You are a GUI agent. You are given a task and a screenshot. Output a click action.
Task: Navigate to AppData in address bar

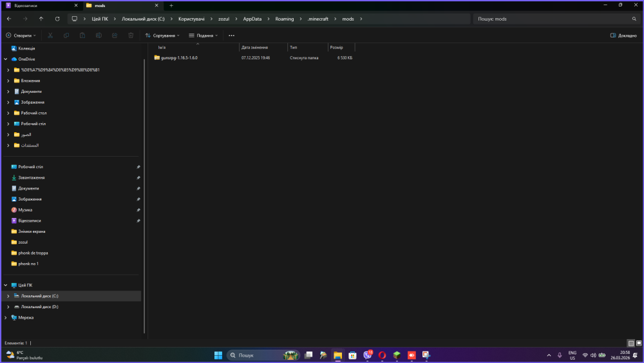point(252,19)
